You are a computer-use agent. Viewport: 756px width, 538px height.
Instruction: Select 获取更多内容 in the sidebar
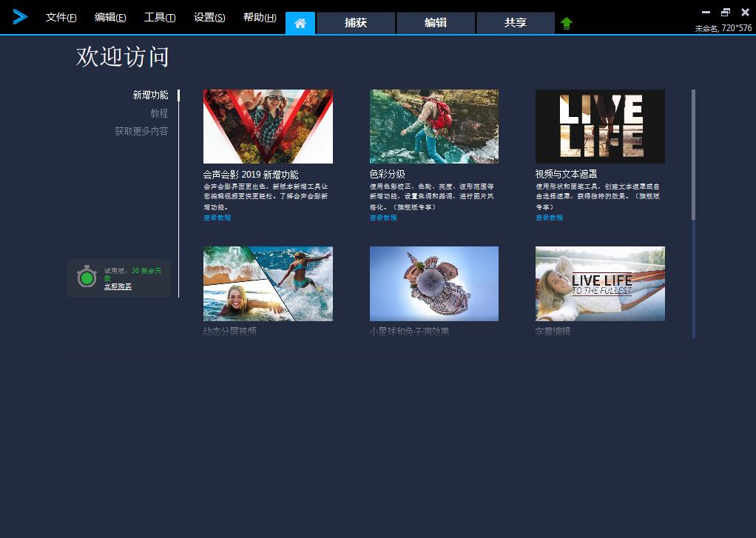point(141,131)
